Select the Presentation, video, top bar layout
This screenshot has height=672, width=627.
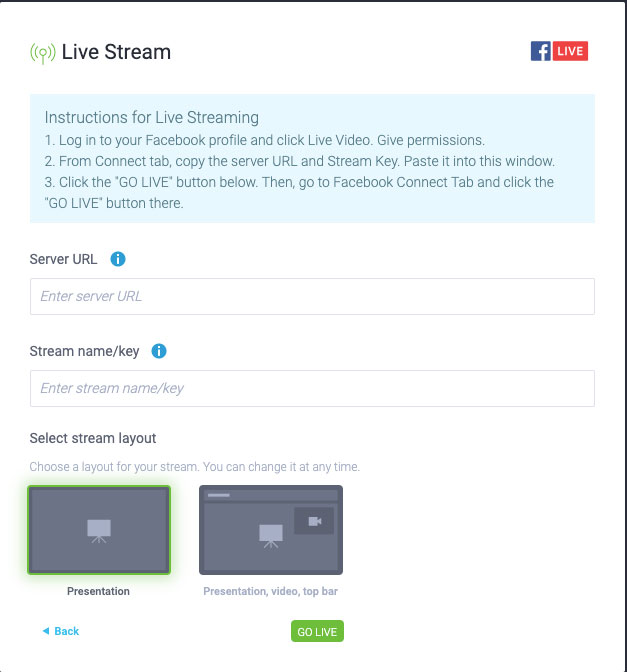(271, 530)
